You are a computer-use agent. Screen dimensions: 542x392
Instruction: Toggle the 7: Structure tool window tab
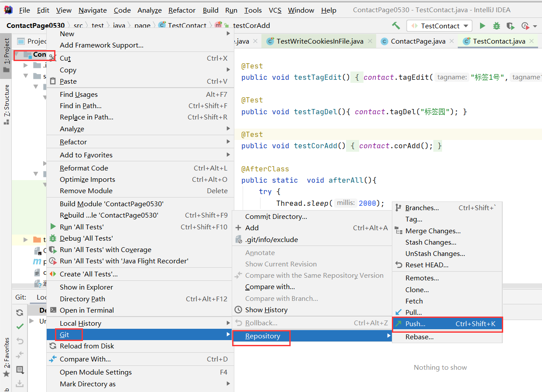tap(6, 105)
